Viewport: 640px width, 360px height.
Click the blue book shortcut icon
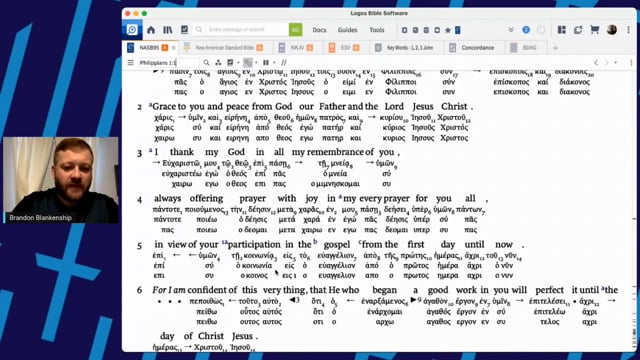point(458,30)
